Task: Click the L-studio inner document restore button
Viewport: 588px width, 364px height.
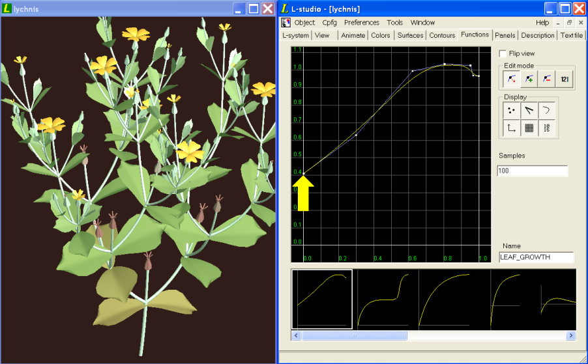Action: tap(569, 23)
